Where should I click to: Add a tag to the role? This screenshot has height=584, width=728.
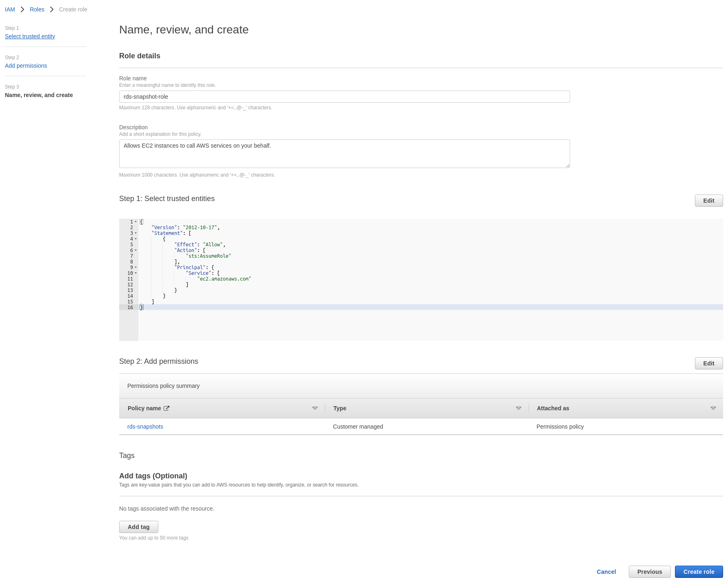point(138,527)
